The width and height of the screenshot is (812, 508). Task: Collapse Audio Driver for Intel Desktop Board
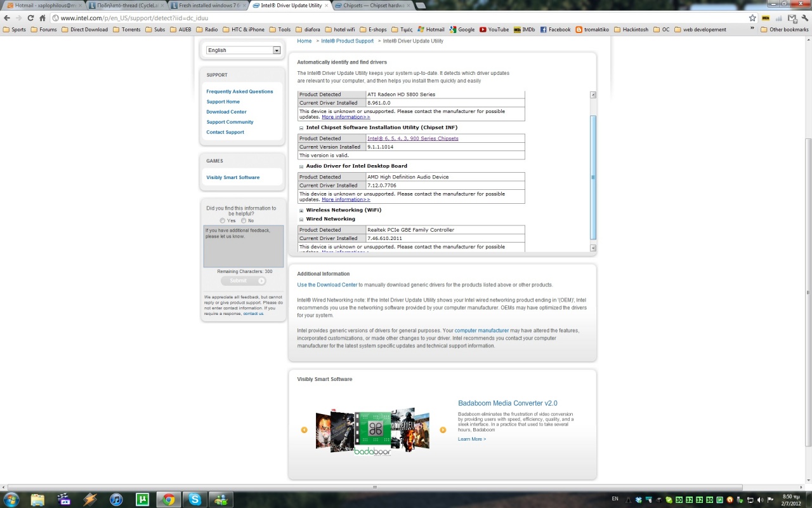301,166
